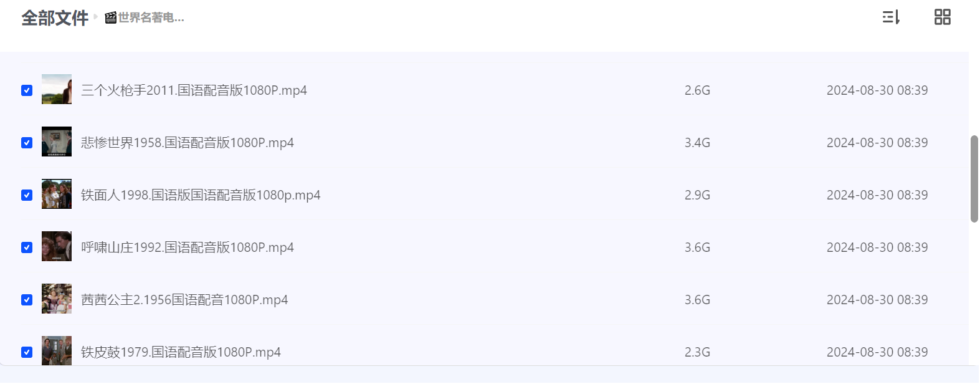980x384 pixels.
Task: Open the 世界名著电... breadcrumb folder
Action: tap(151, 18)
